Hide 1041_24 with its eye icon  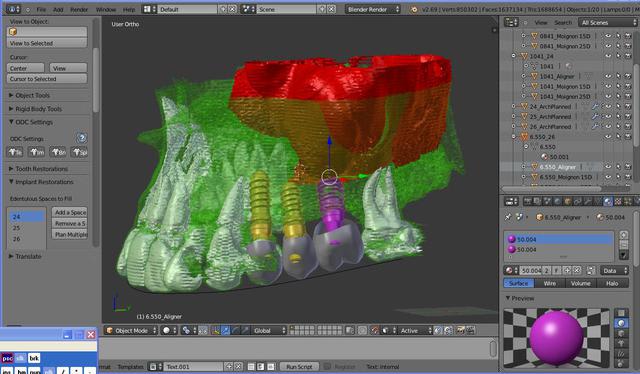pyautogui.click(x=608, y=56)
